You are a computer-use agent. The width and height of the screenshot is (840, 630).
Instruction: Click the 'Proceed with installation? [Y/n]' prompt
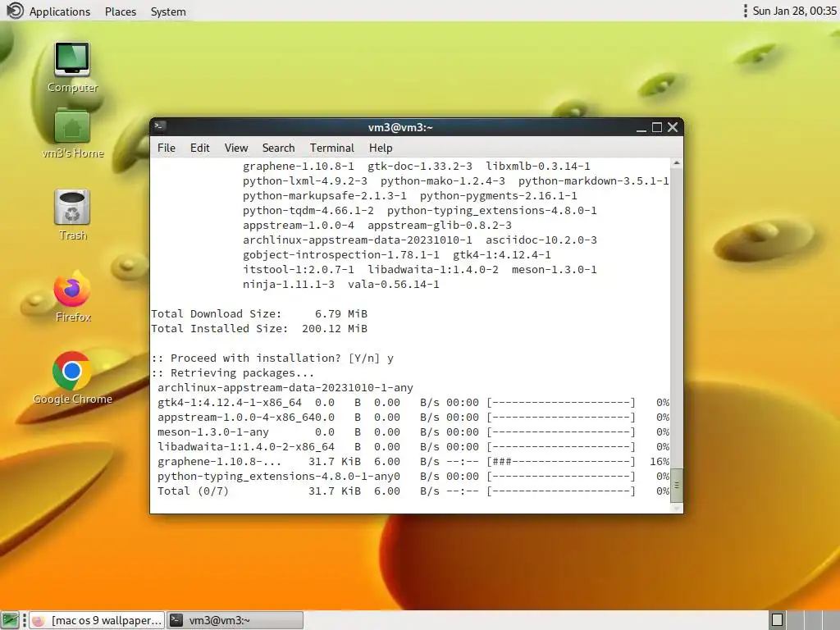(x=272, y=358)
